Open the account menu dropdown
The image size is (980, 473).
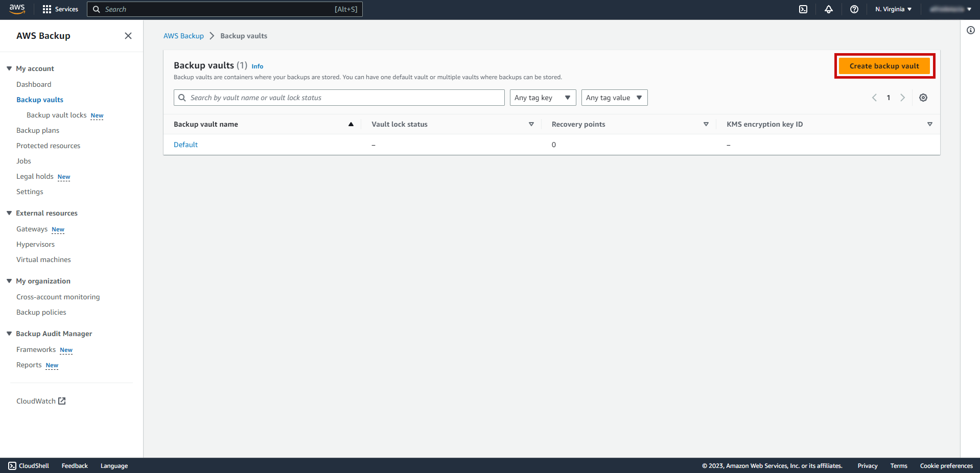coord(951,9)
